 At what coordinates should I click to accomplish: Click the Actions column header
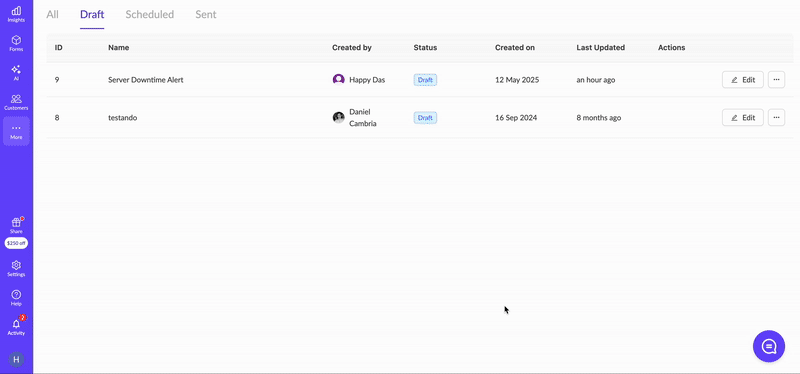(x=671, y=47)
